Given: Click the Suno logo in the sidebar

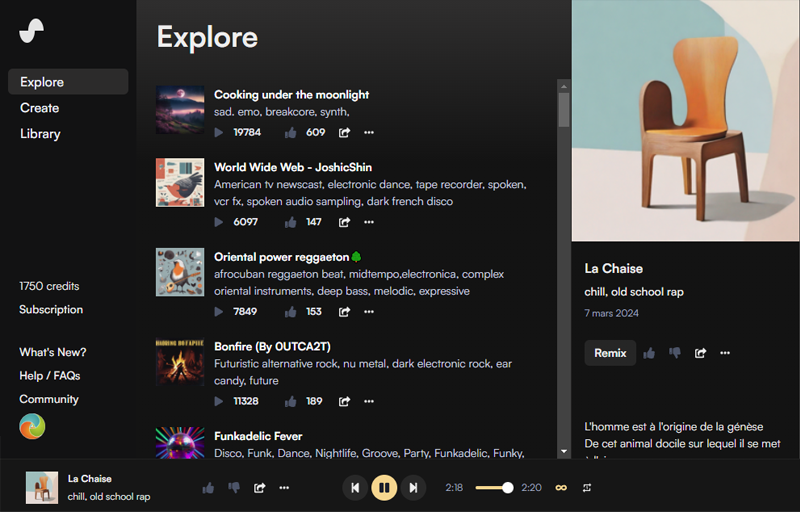Looking at the screenshot, I should click(32, 31).
